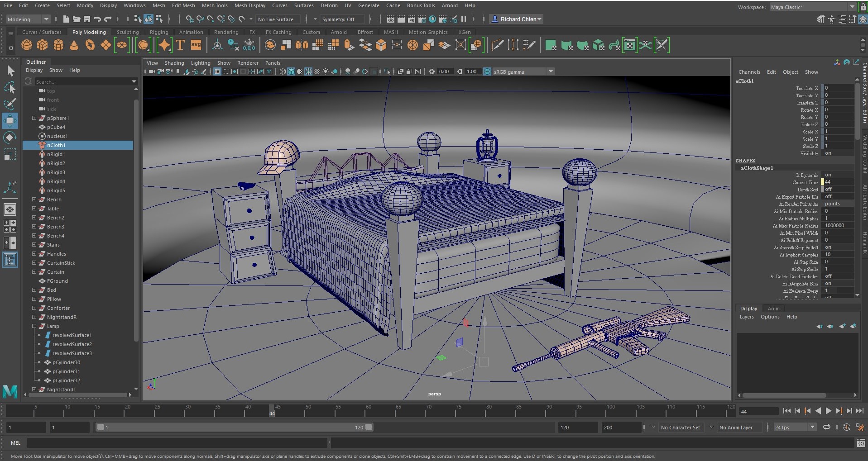The height and width of the screenshot is (461, 868).
Task: Click the Richard Chien account button
Action: tap(517, 19)
